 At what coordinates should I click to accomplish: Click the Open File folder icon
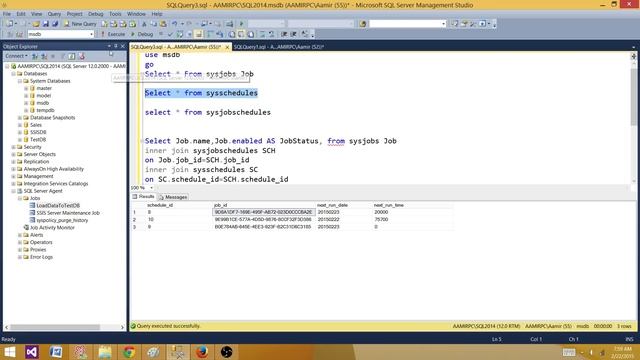click(36, 24)
